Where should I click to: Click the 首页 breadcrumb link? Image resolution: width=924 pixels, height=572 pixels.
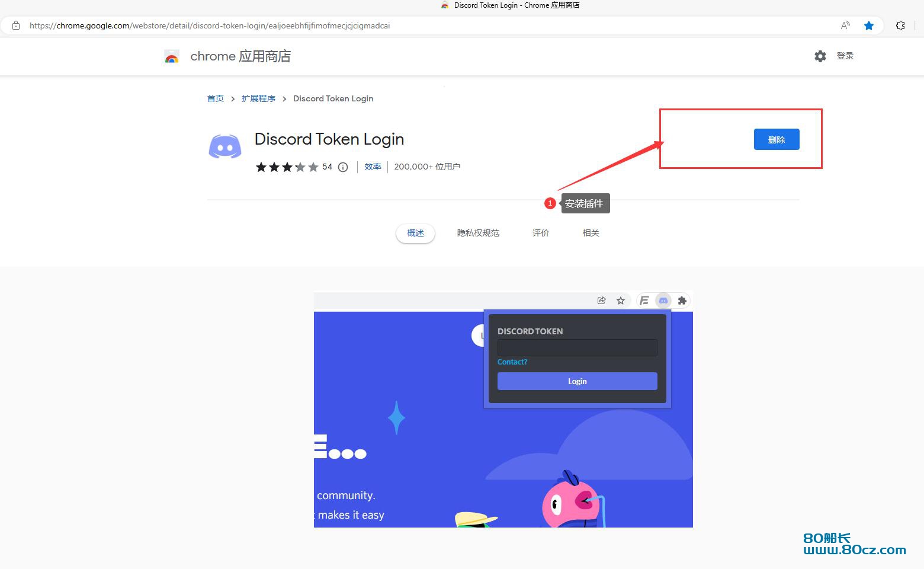(x=216, y=98)
